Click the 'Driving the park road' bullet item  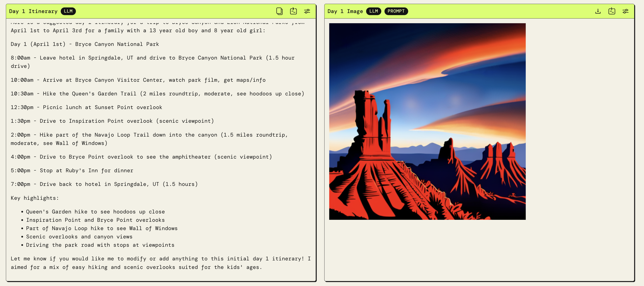100,245
